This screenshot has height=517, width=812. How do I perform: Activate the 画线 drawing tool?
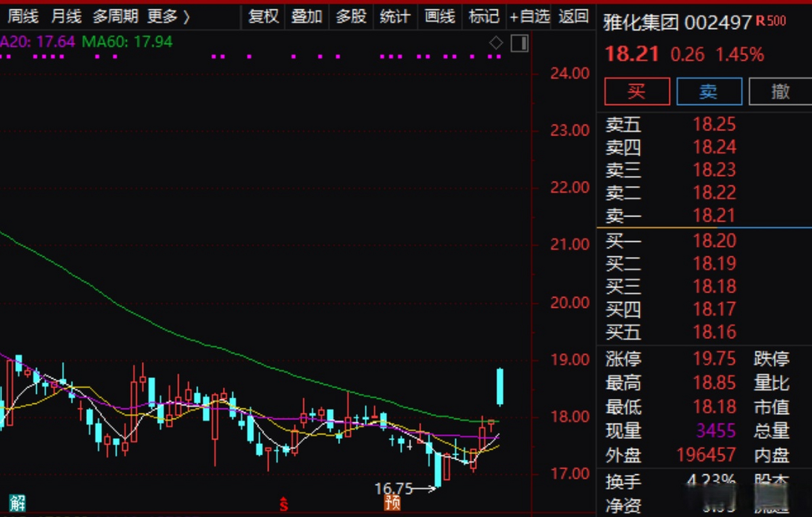tap(440, 17)
